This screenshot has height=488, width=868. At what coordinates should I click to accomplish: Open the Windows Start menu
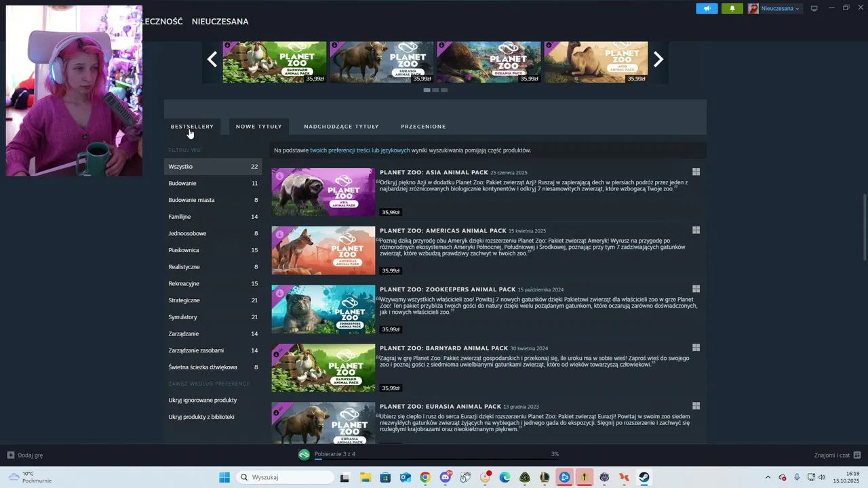(224, 477)
